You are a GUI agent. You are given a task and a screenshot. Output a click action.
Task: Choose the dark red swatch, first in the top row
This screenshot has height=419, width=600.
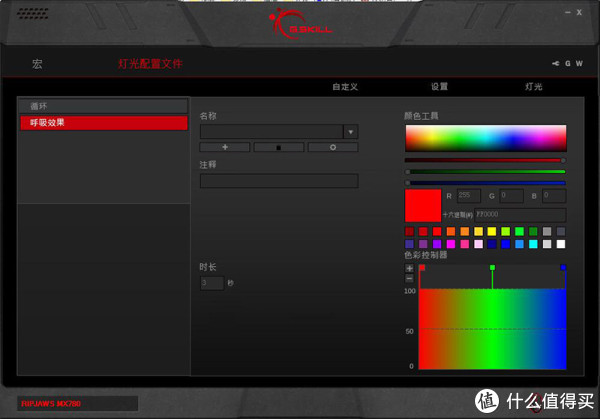[409, 231]
